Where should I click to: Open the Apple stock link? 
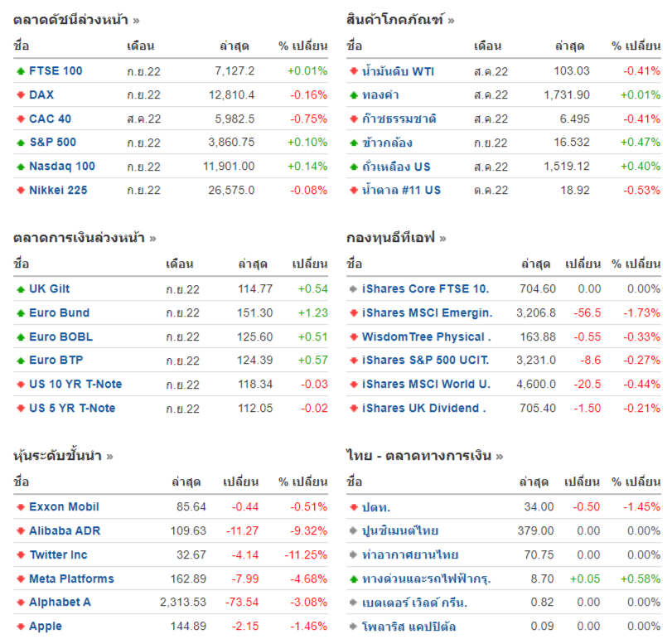45,626
